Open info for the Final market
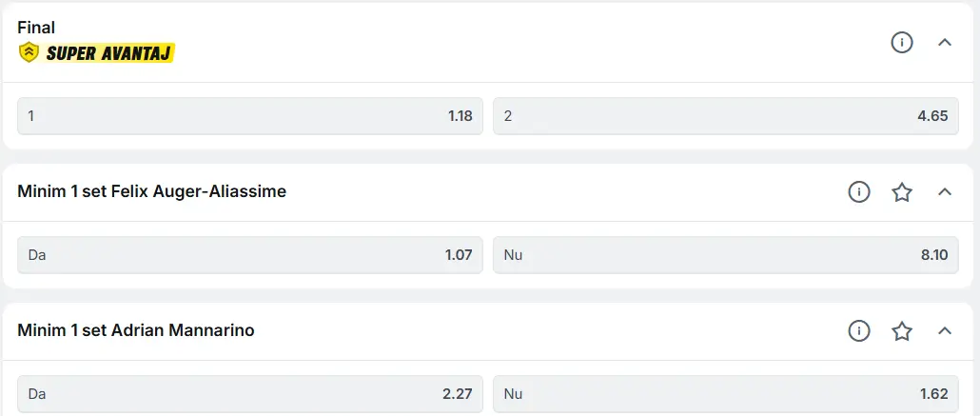The image size is (980, 416). click(901, 42)
